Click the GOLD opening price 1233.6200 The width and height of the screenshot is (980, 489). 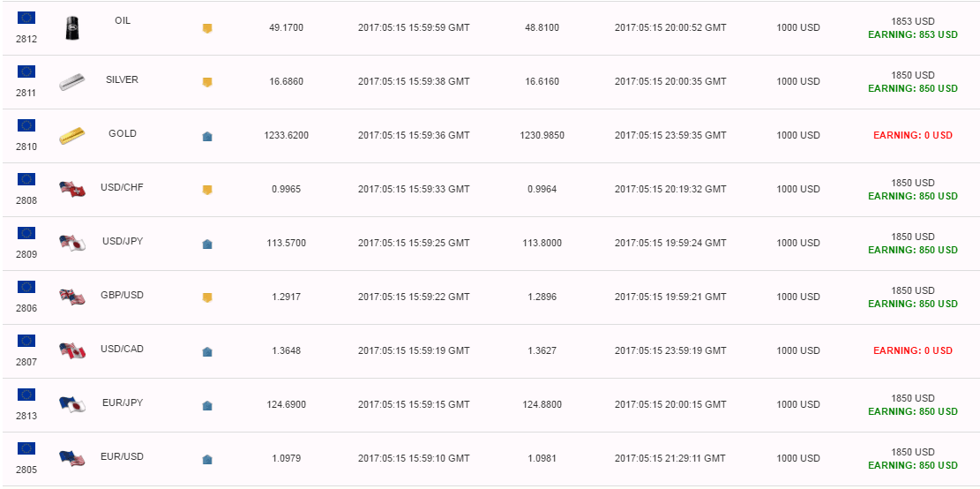[x=287, y=135]
